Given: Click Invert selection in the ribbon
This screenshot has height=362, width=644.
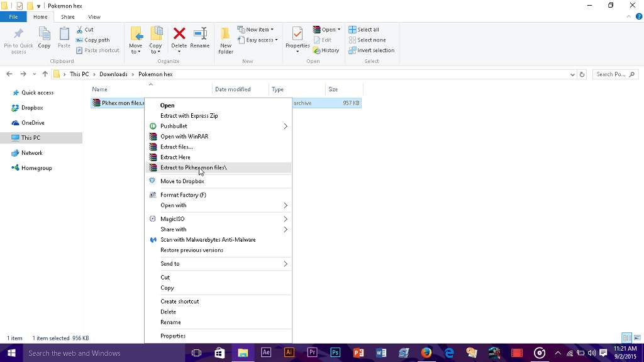Looking at the screenshot, I should click(x=371, y=50).
